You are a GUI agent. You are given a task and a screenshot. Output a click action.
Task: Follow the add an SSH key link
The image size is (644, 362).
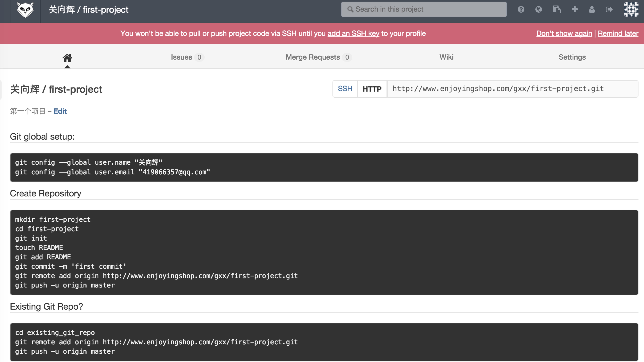353,34
